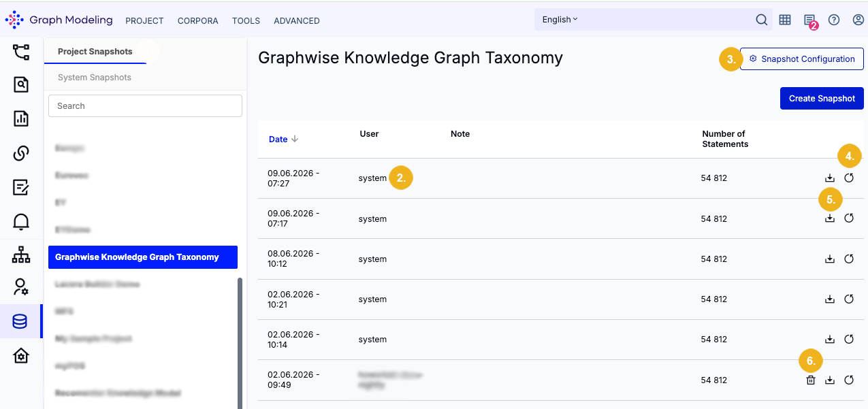This screenshot has height=409, width=868.
Task: Click the Graph Modeling logo icon
Action: [14, 20]
